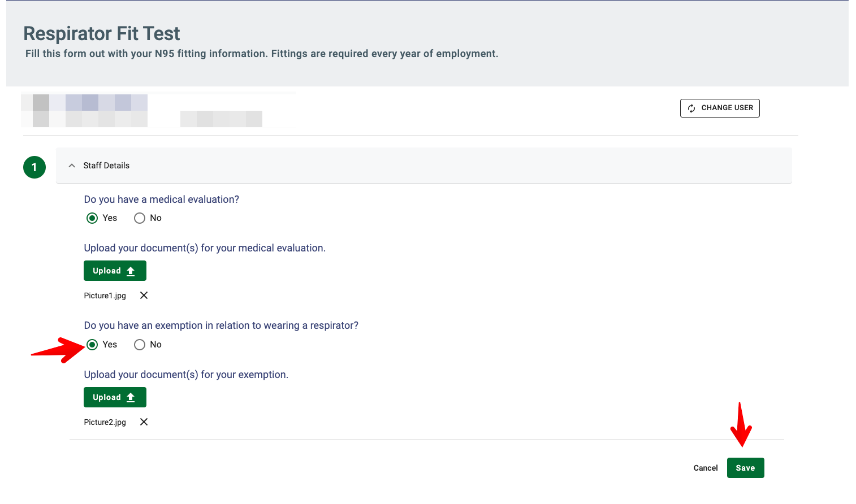Viewport: 856px width, 504px height.
Task: Click the refresh arrows icon beside Change User
Action: tap(691, 108)
